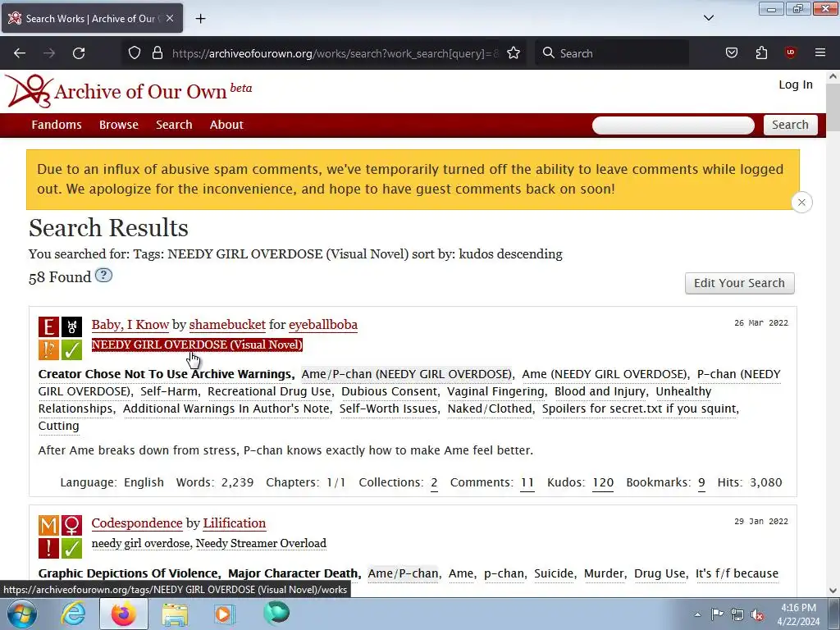
Task: Bookmark this page with star
Action: click(514, 52)
